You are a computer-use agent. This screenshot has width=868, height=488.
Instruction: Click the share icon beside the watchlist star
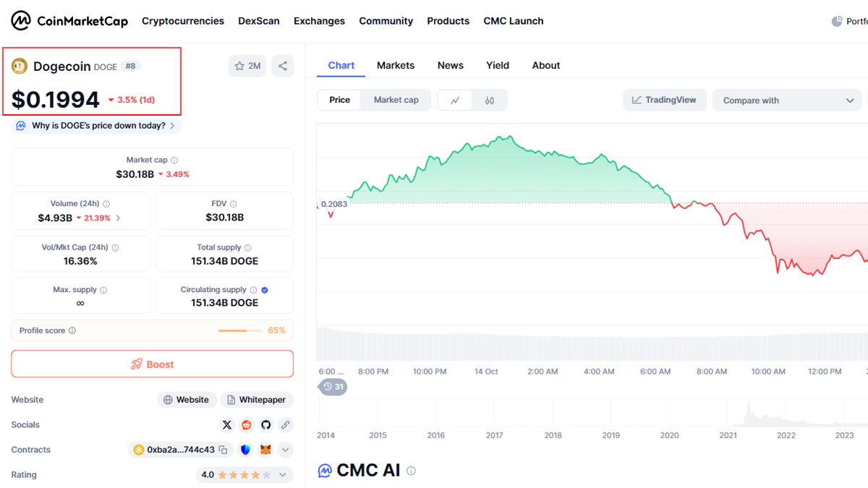[283, 66]
